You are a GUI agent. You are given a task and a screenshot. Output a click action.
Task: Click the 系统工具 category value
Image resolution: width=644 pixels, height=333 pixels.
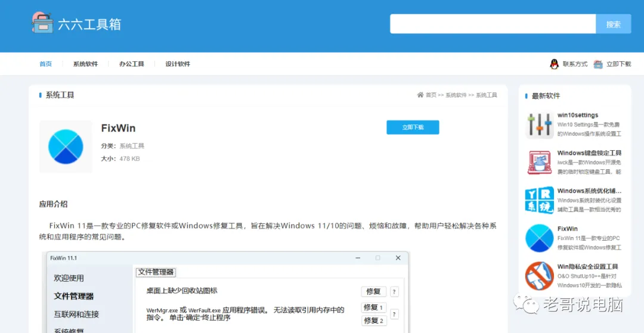132,146
